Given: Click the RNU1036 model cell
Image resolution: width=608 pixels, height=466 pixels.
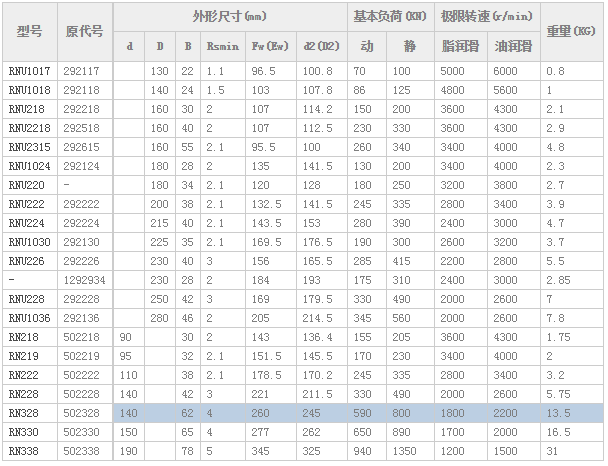Looking at the screenshot, I should click(x=28, y=318).
